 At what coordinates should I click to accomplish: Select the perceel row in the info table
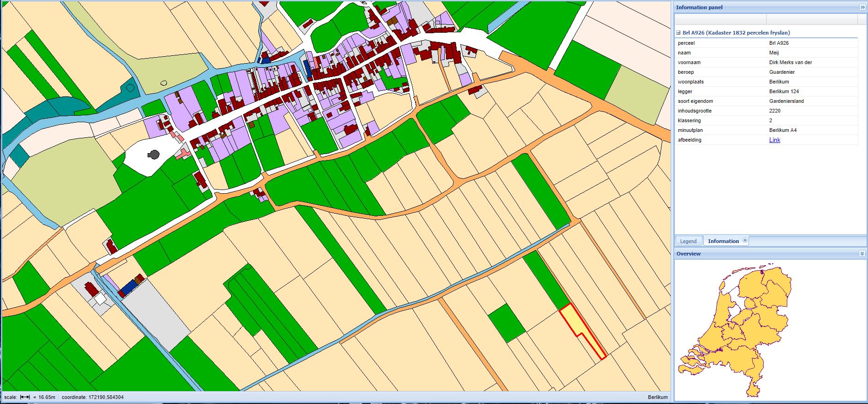[766, 43]
